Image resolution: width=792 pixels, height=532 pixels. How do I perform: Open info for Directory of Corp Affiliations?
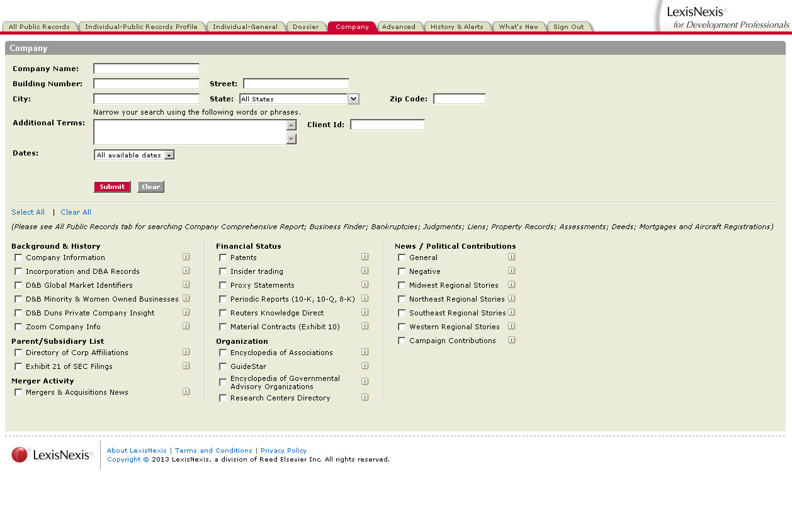point(186,352)
